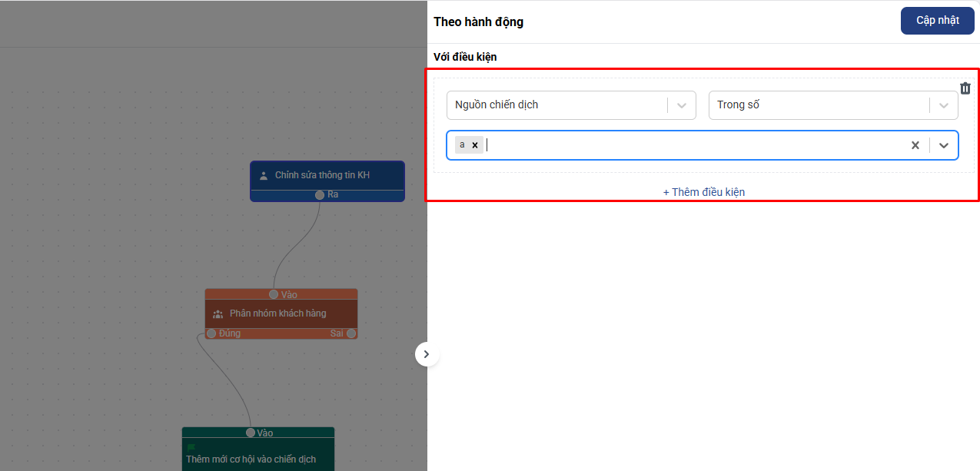Click "+ Thêm điều kiện" link
Image resolution: width=980 pixels, height=471 pixels.
(x=703, y=192)
